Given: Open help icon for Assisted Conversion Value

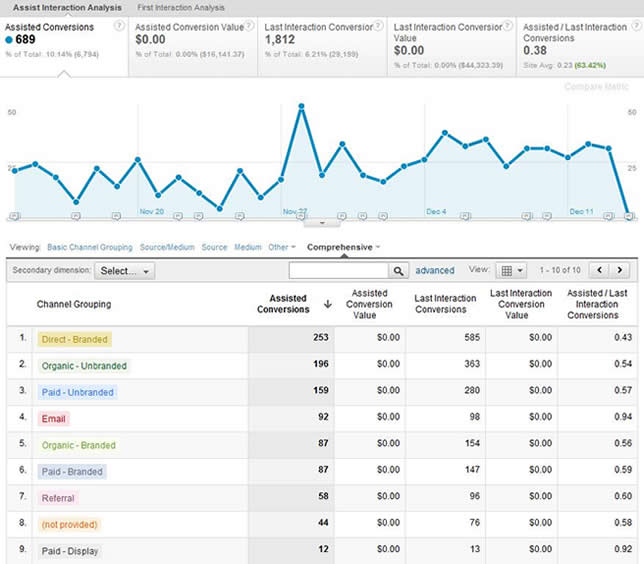Looking at the screenshot, I should tap(249, 26).
